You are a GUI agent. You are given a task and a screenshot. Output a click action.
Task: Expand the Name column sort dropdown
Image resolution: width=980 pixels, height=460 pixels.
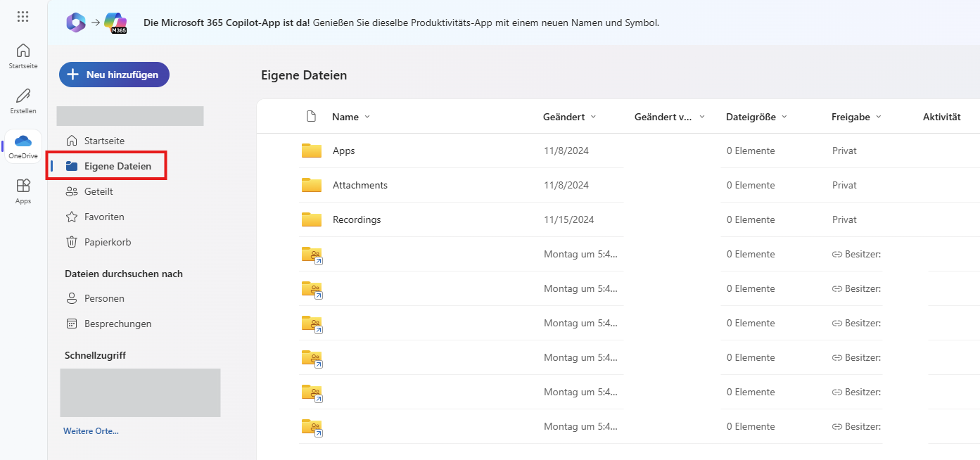(x=367, y=117)
